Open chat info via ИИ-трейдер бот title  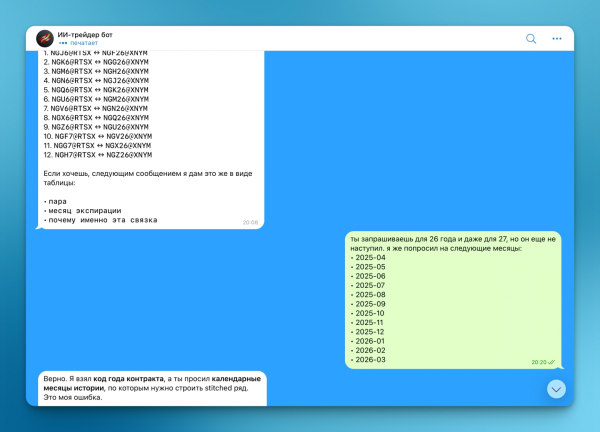[85, 34]
